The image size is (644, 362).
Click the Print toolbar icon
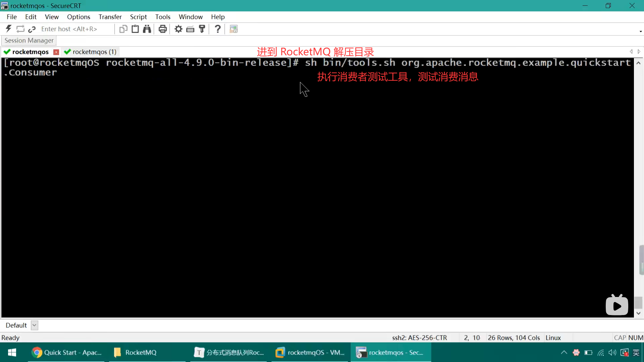(163, 29)
